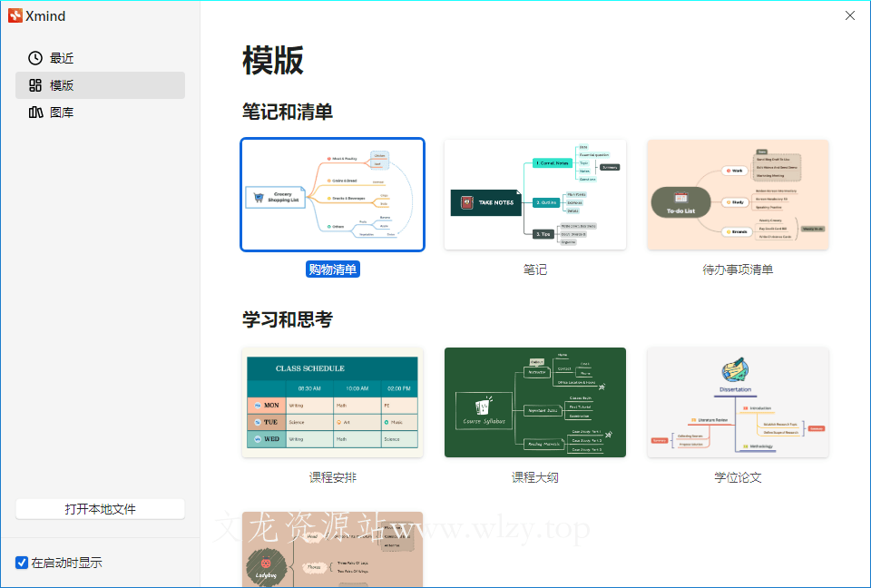Click the 打开本地文件 button
This screenshot has height=588, width=871.
pyautogui.click(x=100, y=508)
